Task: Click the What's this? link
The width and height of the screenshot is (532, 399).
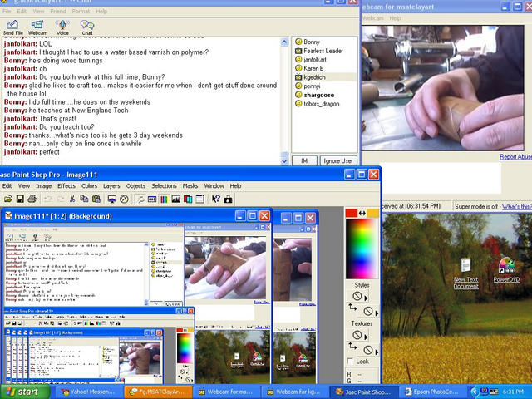Action: tap(517, 206)
